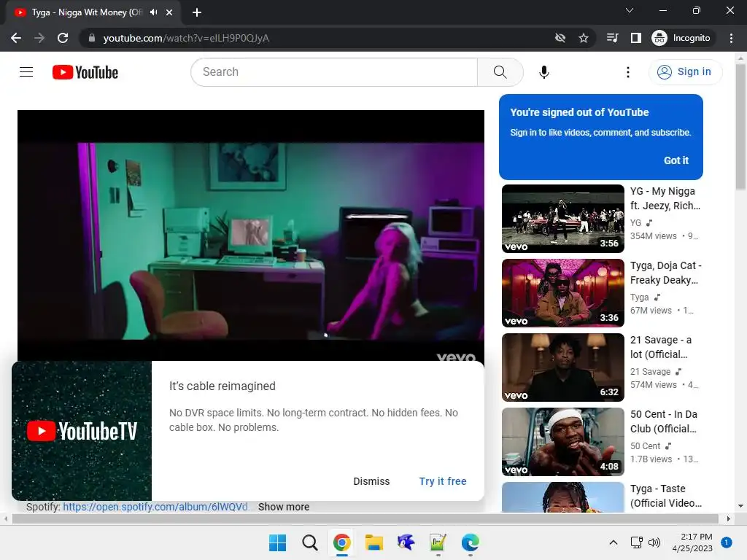Open Microsoft Edge from taskbar

click(x=471, y=542)
